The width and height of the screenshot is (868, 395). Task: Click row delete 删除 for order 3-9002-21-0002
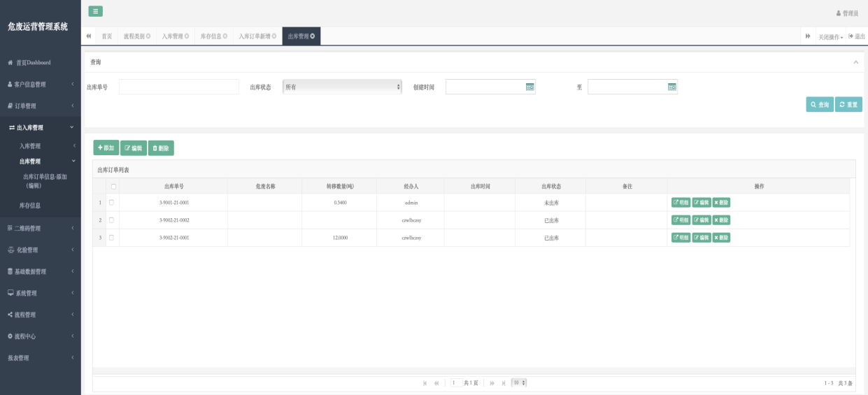(x=721, y=220)
